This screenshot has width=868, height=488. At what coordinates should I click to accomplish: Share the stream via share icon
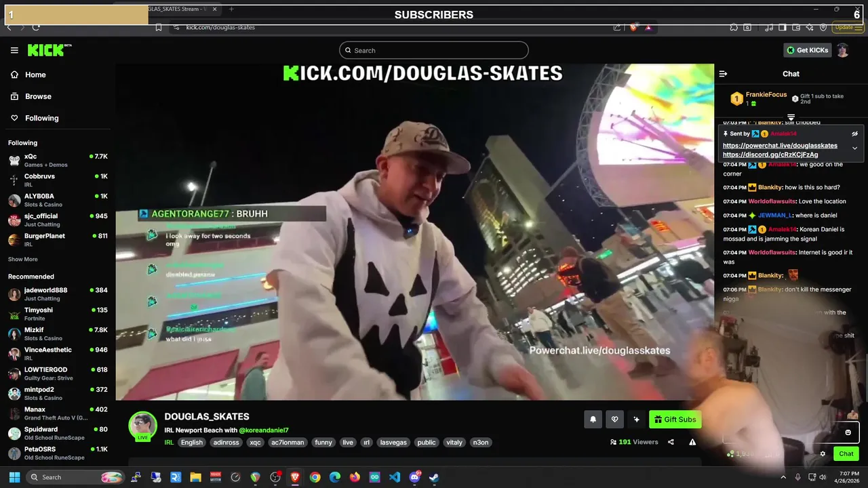[671, 442]
